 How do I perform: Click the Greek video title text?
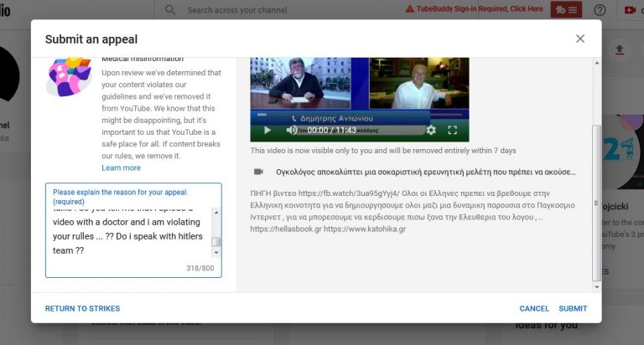point(425,172)
